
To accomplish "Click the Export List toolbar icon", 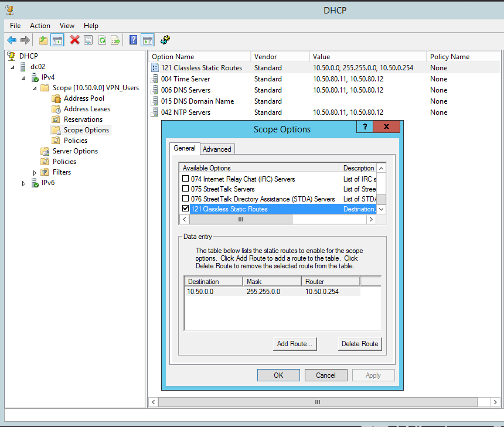I will tap(115, 40).
